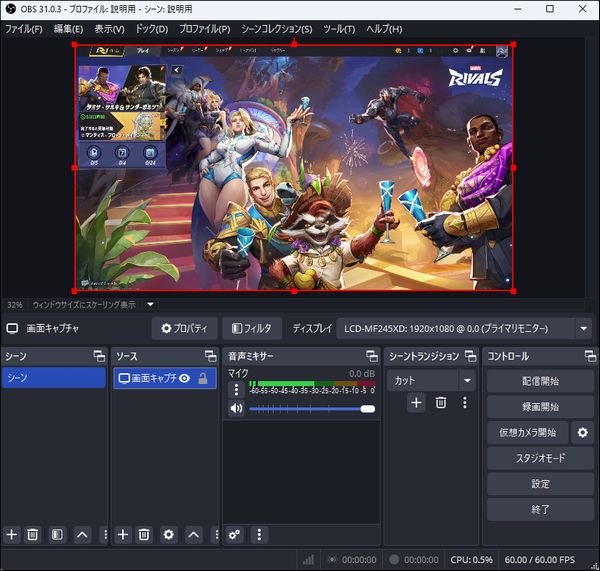
Task: Mute the マイク audio channel
Action: (236, 408)
